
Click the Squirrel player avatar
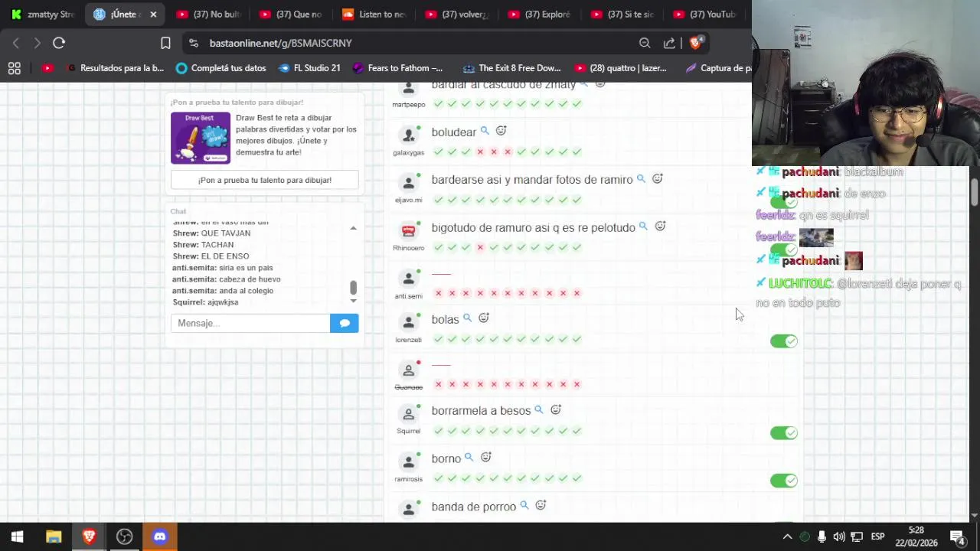point(408,414)
